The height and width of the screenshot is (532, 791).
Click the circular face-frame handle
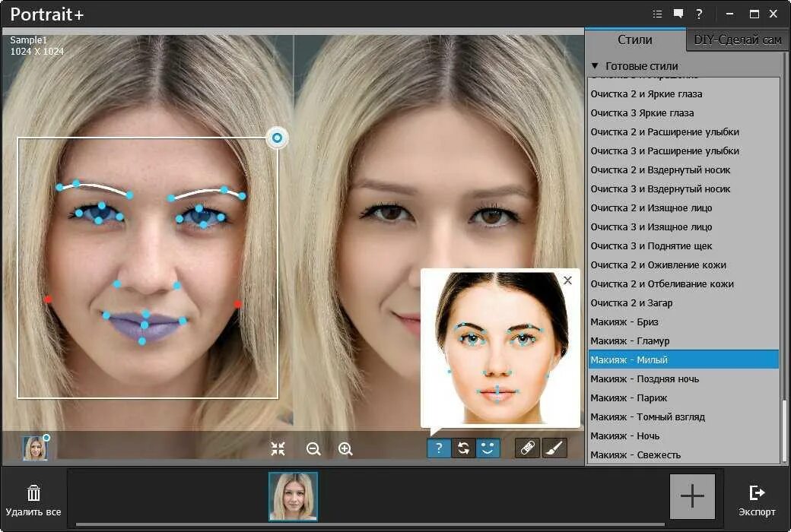point(277,138)
